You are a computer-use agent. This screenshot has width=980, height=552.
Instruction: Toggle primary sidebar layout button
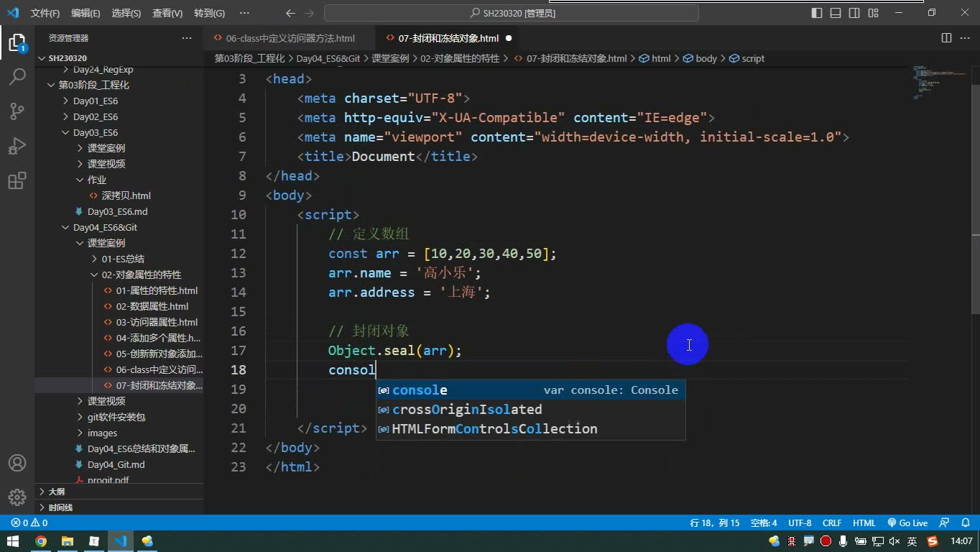(817, 13)
